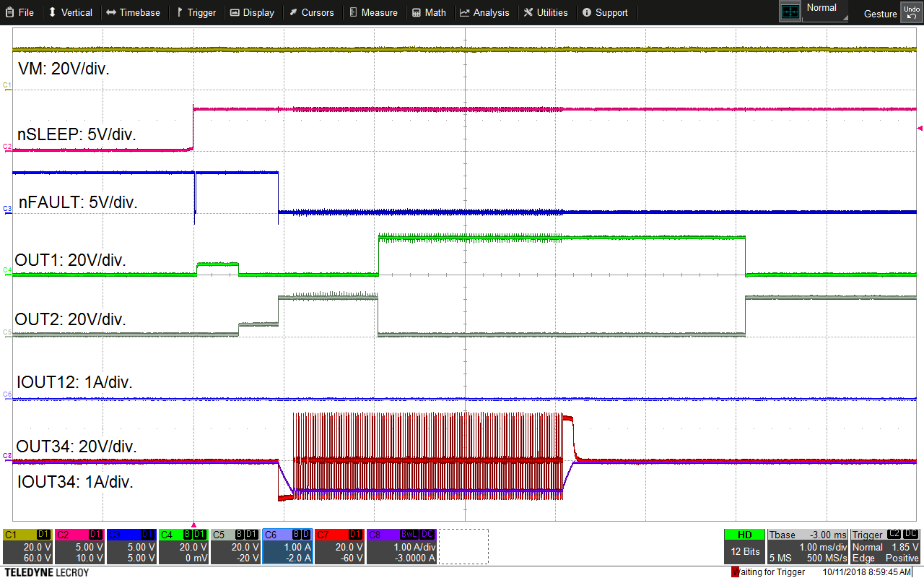This screenshot has width=924, height=578.
Task: Click the Display screen icon
Action: 235,12
